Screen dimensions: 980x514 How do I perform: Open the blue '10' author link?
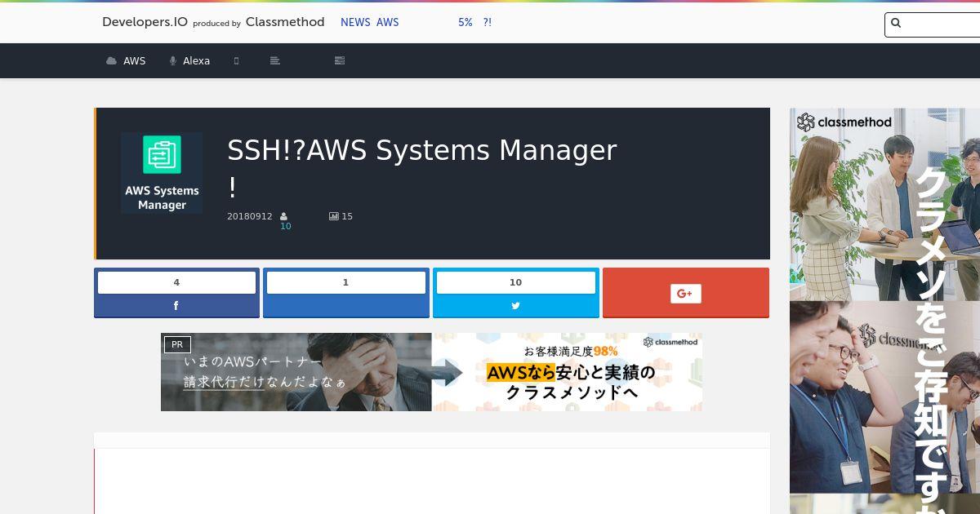286,226
